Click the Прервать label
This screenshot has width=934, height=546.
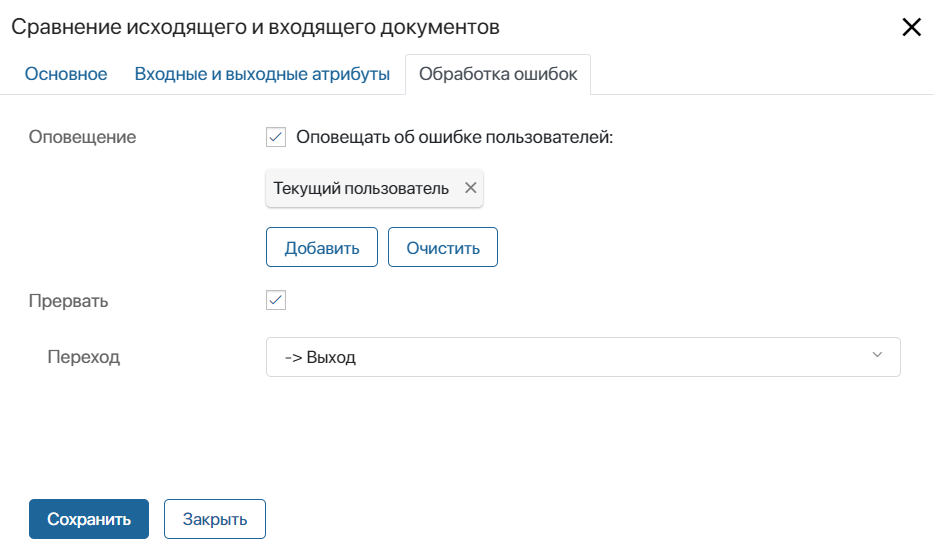(x=69, y=301)
